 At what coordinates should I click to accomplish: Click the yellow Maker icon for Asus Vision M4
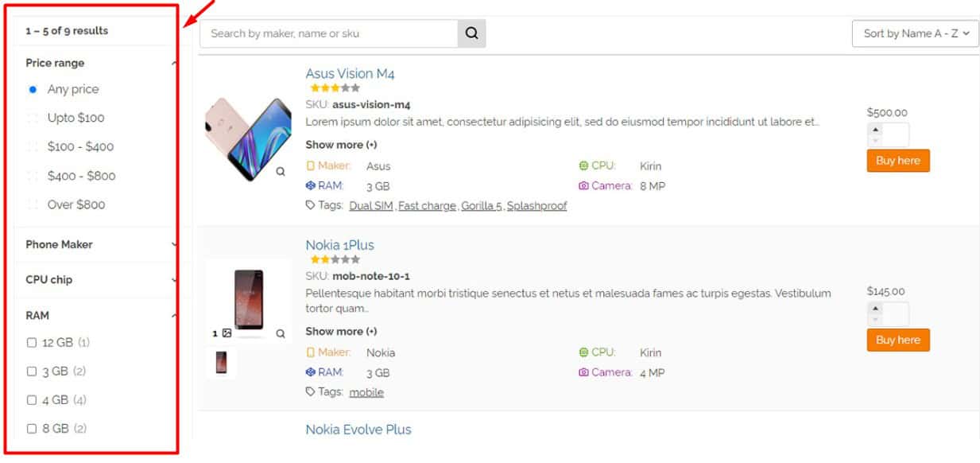click(312, 166)
